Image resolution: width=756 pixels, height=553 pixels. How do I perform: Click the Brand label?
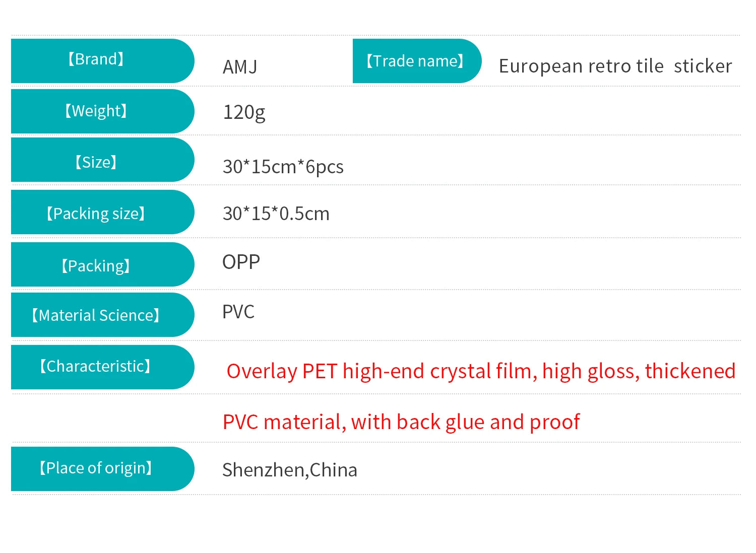pos(96,60)
